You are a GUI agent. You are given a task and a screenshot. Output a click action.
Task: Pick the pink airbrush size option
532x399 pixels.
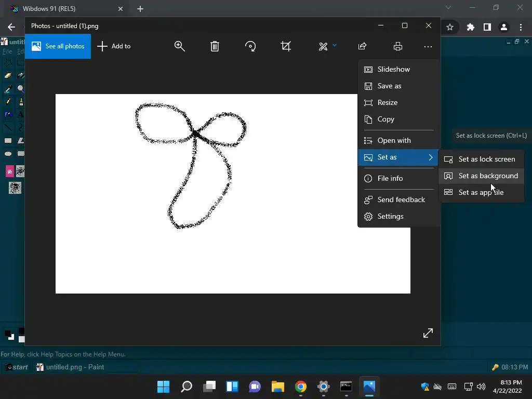[x=9, y=171]
